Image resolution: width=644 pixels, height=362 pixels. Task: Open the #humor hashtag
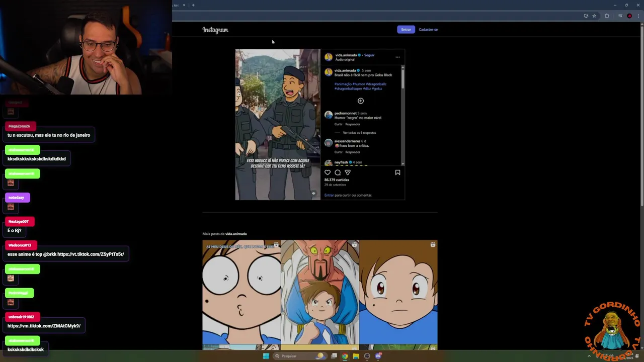(x=359, y=84)
